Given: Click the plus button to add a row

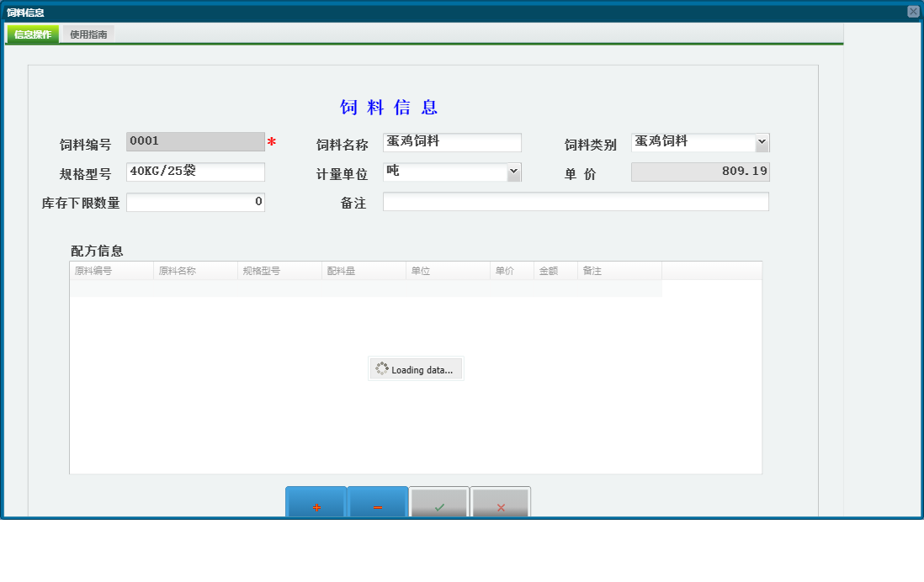Looking at the screenshot, I should pos(316,503).
